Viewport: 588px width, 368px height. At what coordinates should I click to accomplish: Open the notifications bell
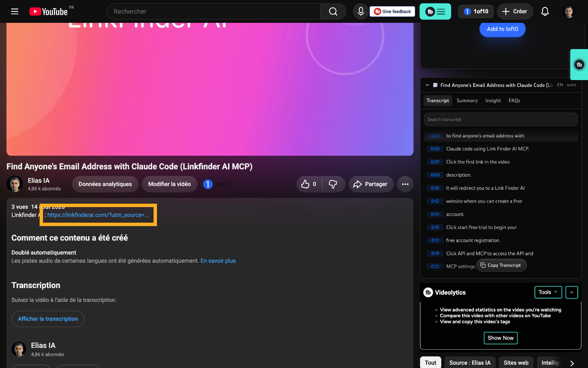(545, 12)
